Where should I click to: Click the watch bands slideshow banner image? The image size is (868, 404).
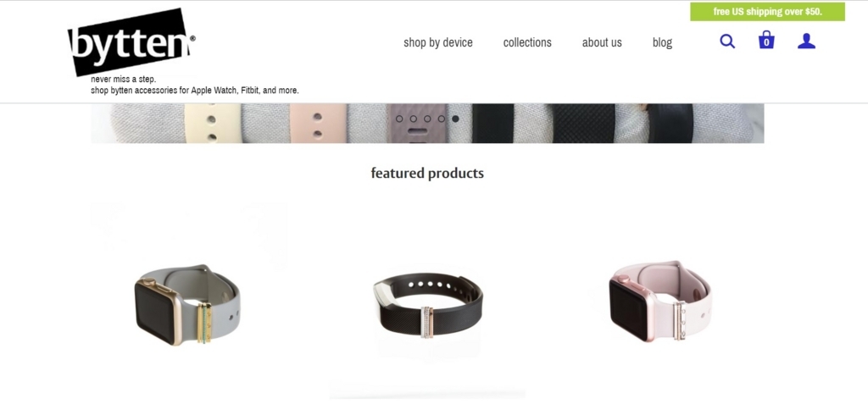(x=427, y=124)
